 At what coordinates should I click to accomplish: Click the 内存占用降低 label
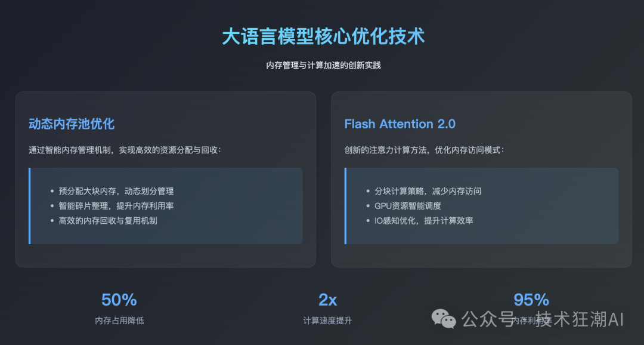coord(119,321)
